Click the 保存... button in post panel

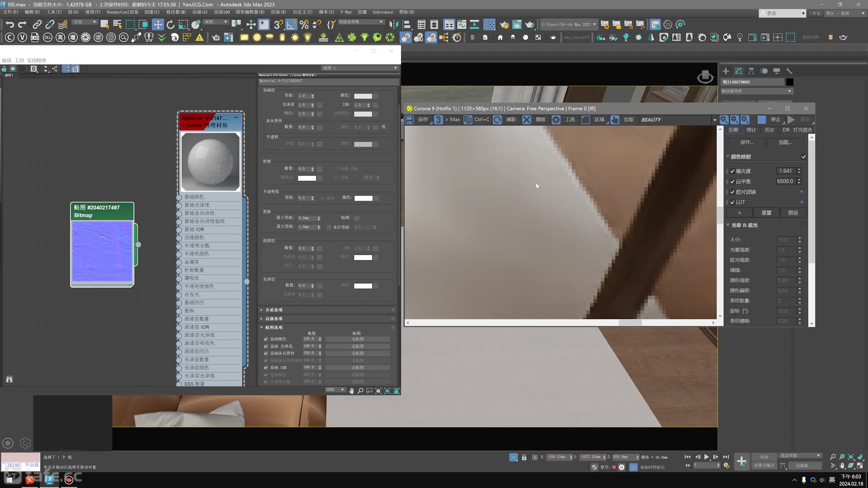pyautogui.click(x=747, y=142)
